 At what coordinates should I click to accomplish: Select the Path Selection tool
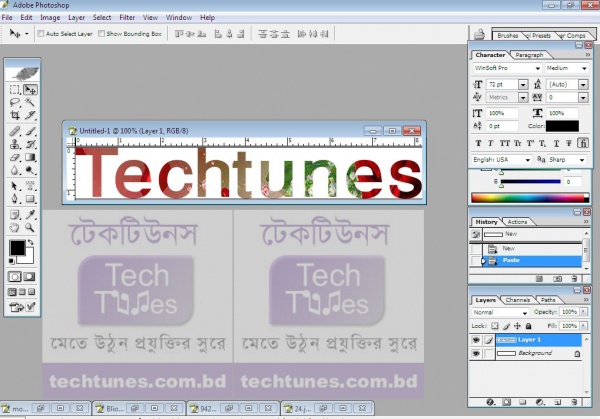tap(15, 186)
